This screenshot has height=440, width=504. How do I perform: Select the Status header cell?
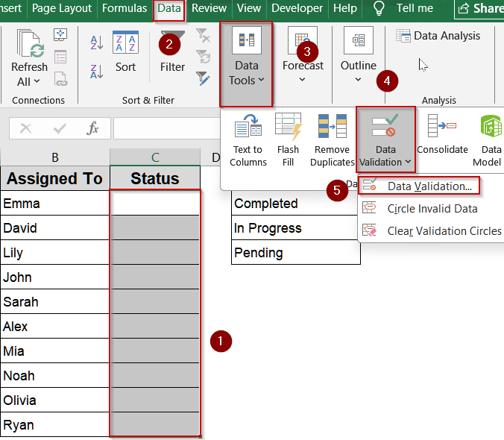155,178
